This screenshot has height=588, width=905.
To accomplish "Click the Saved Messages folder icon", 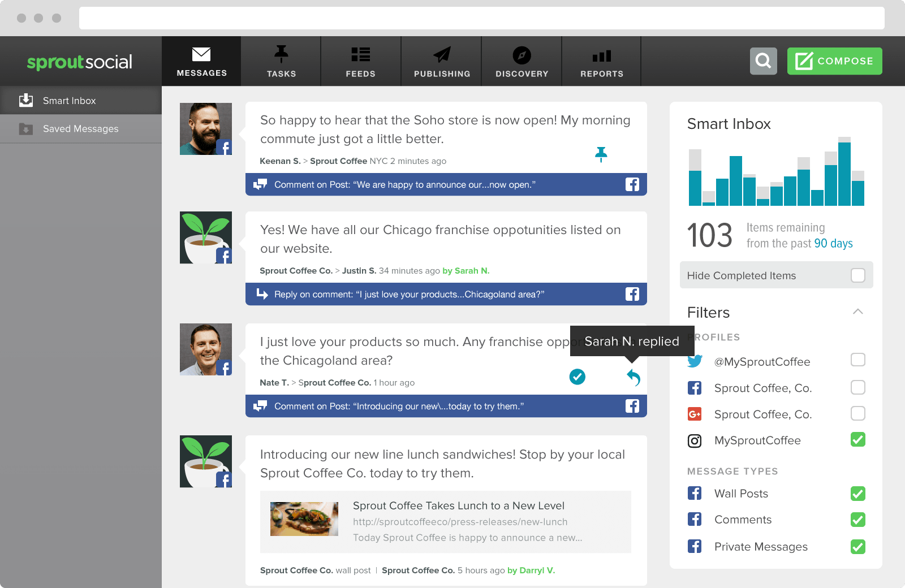I will (x=26, y=129).
